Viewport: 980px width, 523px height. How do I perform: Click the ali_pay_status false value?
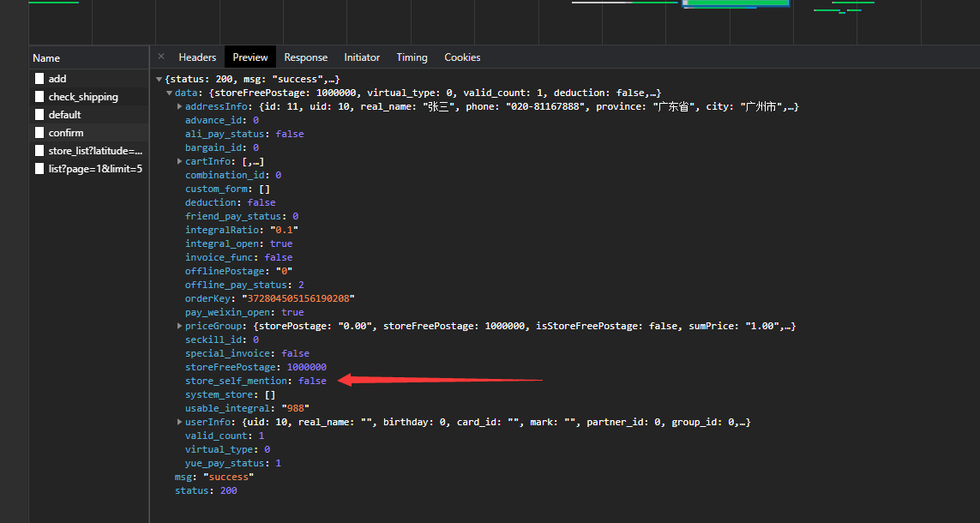290,135
